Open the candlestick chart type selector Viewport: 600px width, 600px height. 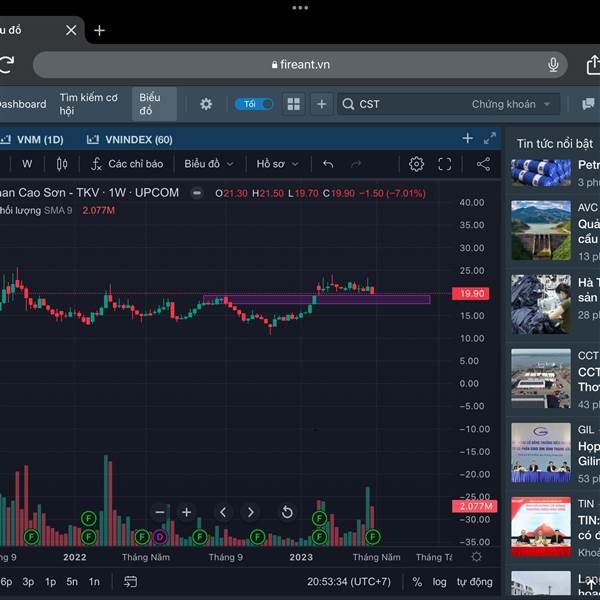tap(62, 164)
